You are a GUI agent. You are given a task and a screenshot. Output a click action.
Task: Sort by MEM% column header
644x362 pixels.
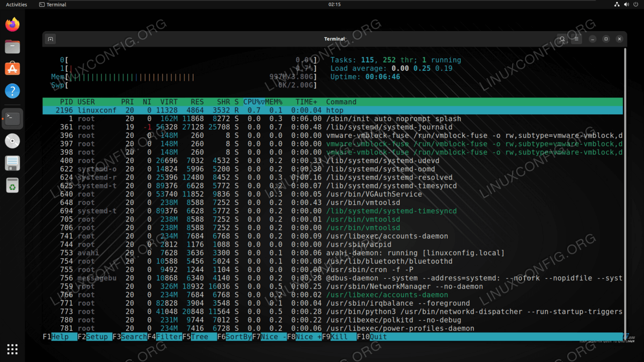click(x=274, y=102)
